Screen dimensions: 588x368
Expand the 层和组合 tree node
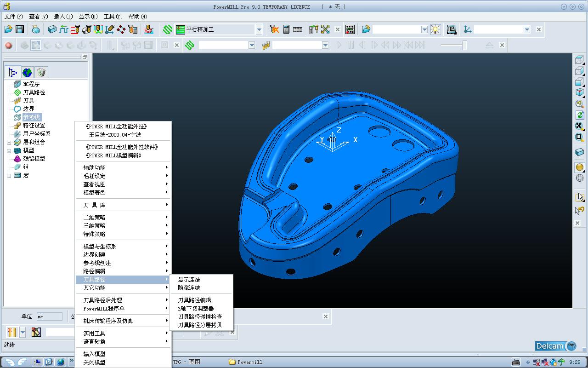[x=9, y=142]
